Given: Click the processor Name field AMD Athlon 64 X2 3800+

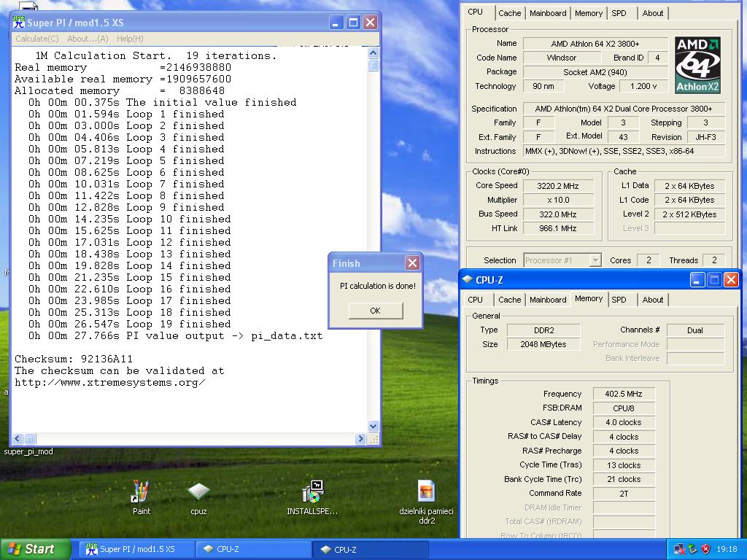Looking at the screenshot, I should click(595, 43).
